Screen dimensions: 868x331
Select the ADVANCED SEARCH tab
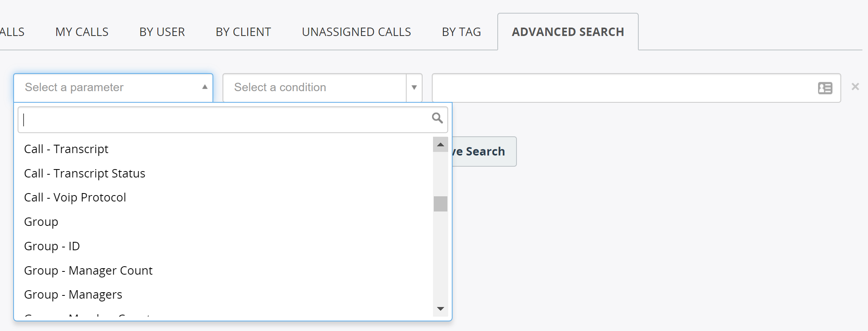coord(568,32)
